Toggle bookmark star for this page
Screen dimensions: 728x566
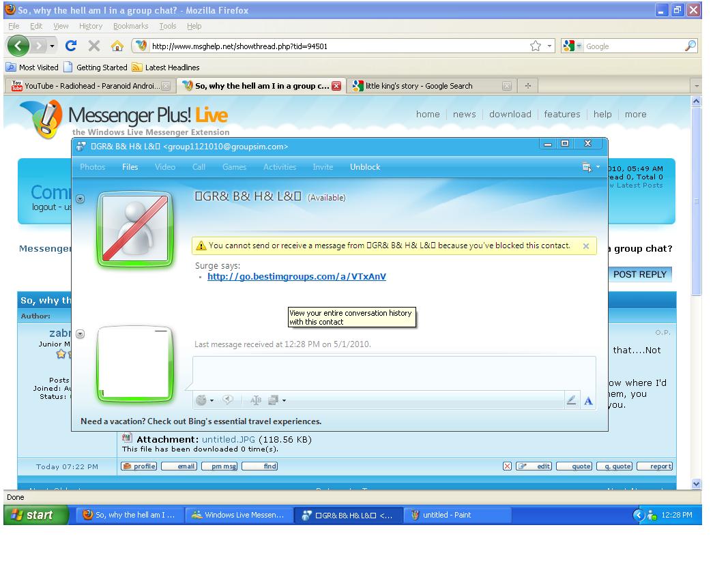tap(536, 46)
